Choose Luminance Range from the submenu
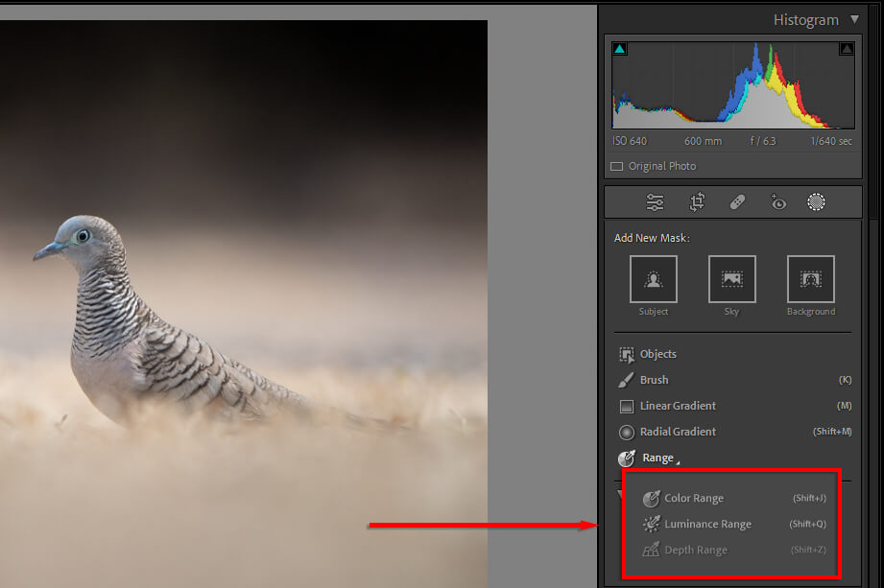884x588 pixels. click(706, 525)
